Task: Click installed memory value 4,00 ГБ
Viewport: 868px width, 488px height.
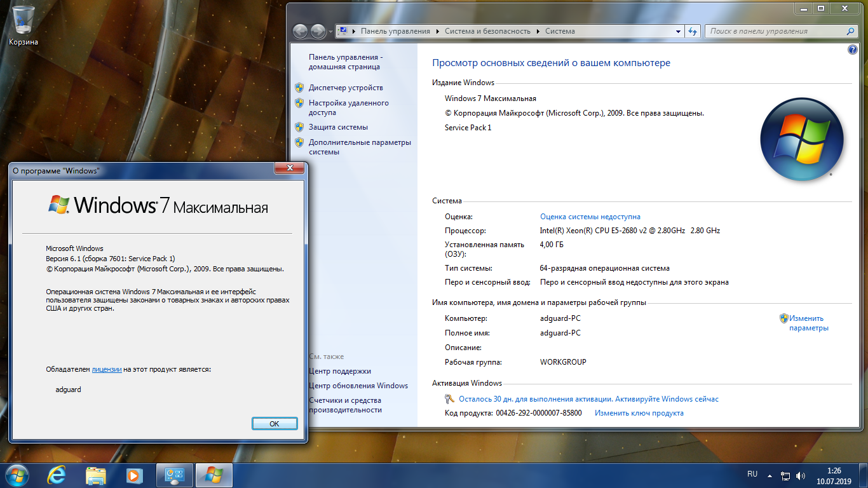Action: coord(552,245)
